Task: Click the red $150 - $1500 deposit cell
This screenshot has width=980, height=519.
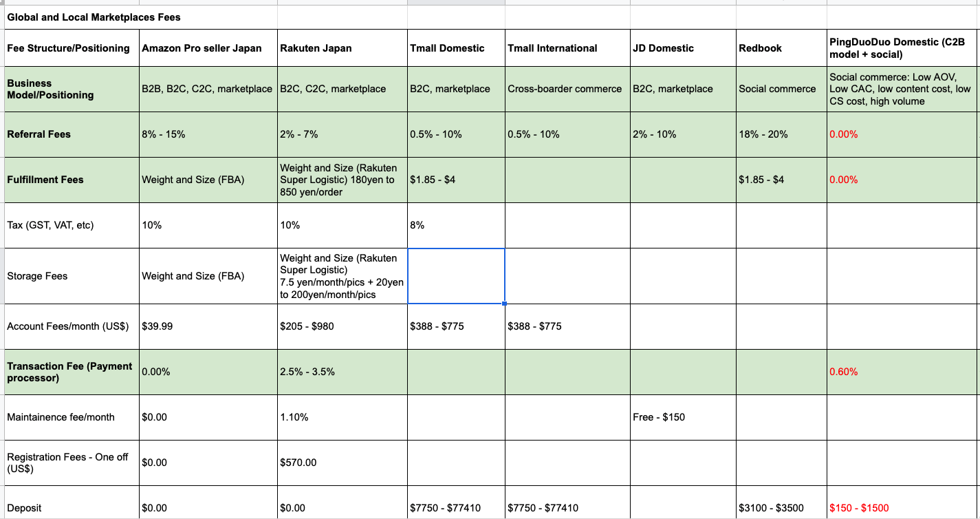Action: tap(902, 502)
